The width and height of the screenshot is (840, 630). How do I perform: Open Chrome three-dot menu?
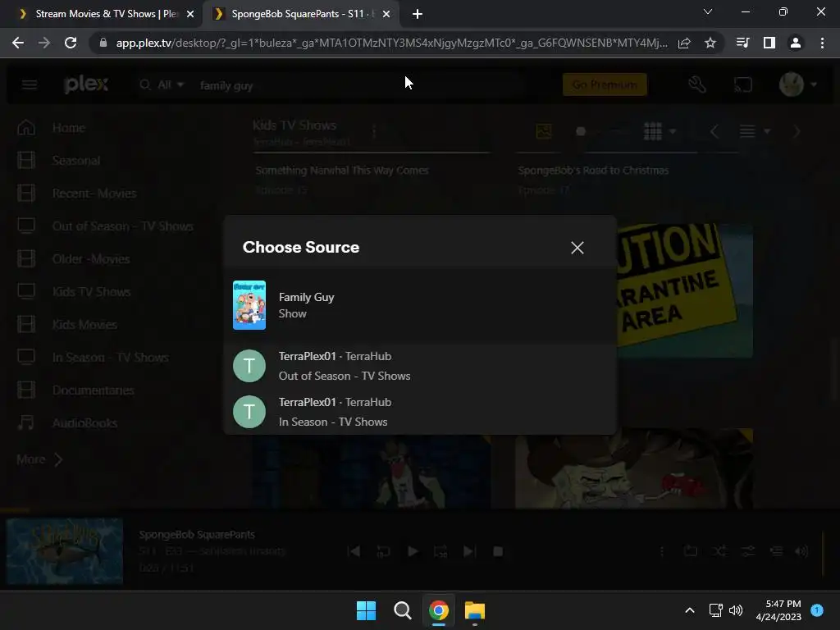(x=822, y=43)
